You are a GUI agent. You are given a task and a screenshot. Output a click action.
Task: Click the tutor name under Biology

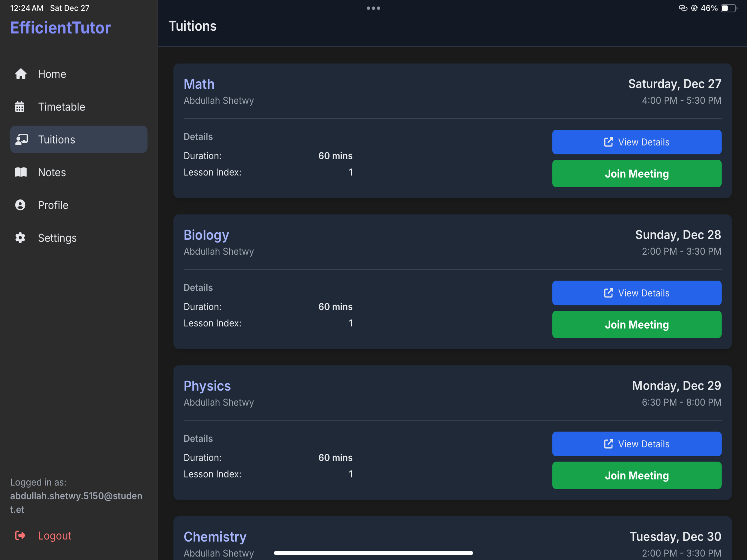click(x=219, y=252)
